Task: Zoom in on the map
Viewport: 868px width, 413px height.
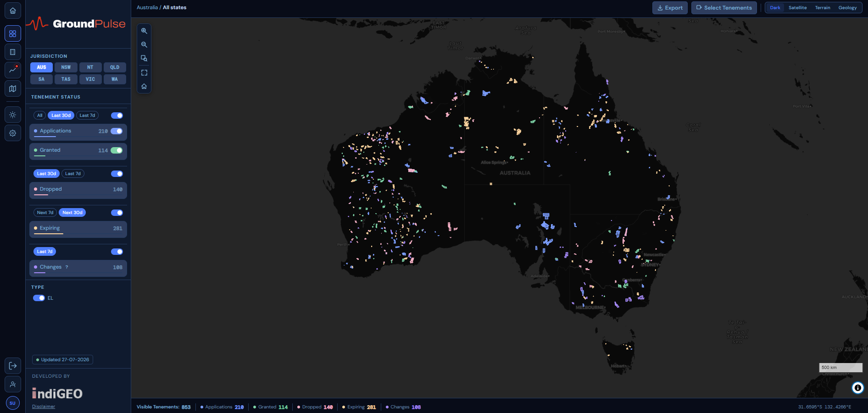Action: coord(144,31)
